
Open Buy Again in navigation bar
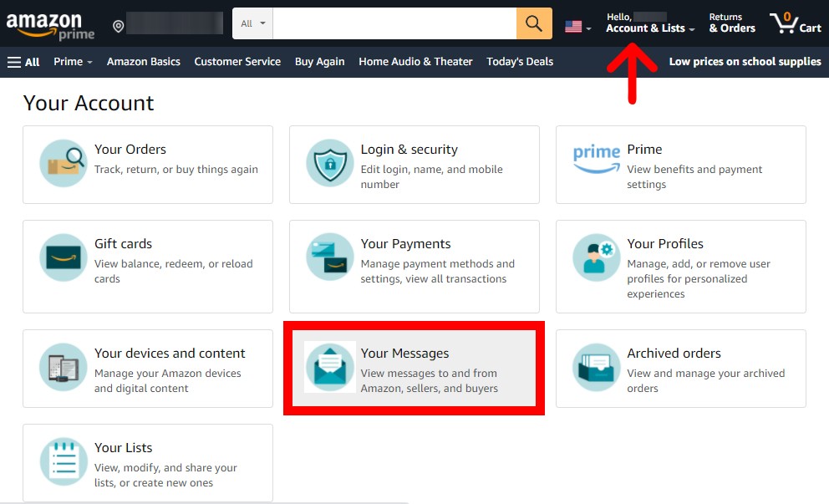click(x=320, y=62)
